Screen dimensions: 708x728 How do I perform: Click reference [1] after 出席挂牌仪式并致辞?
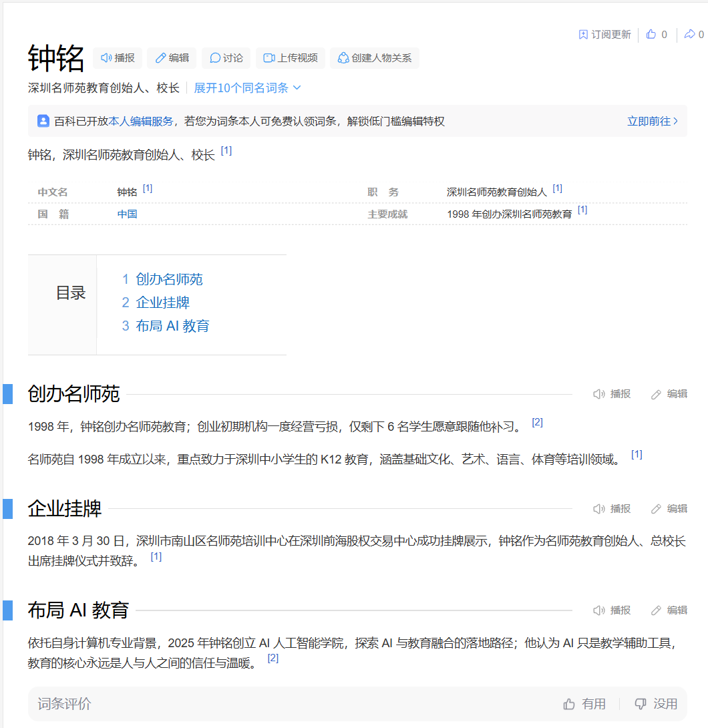(x=156, y=556)
